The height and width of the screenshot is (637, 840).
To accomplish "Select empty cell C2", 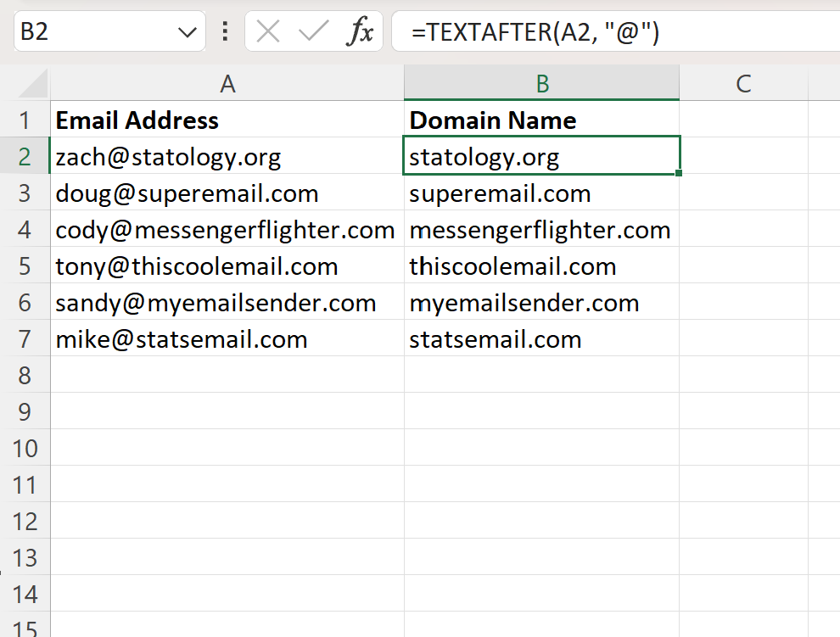I will (x=743, y=156).
